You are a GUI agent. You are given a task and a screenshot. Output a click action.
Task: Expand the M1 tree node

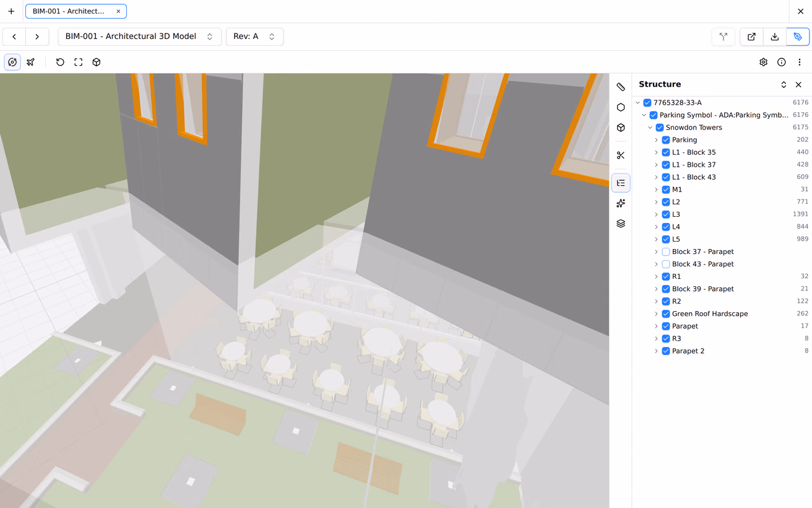657,190
